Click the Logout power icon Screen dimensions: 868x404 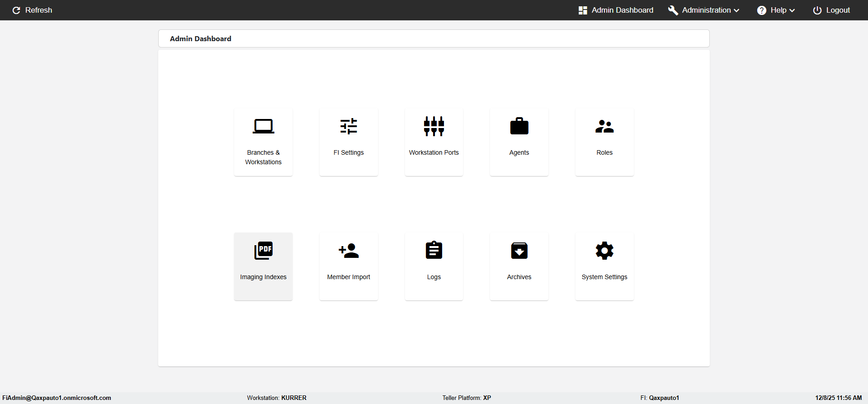click(x=817, y=10)
